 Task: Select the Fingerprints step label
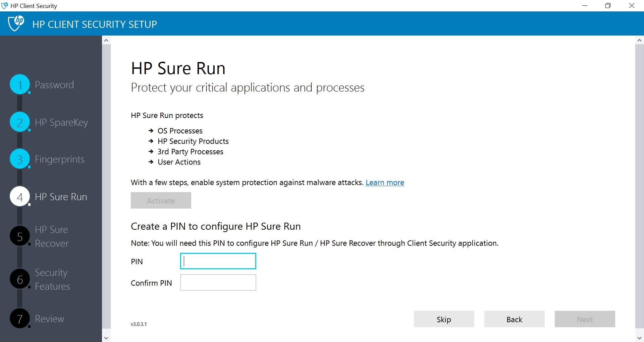[60, 160]
